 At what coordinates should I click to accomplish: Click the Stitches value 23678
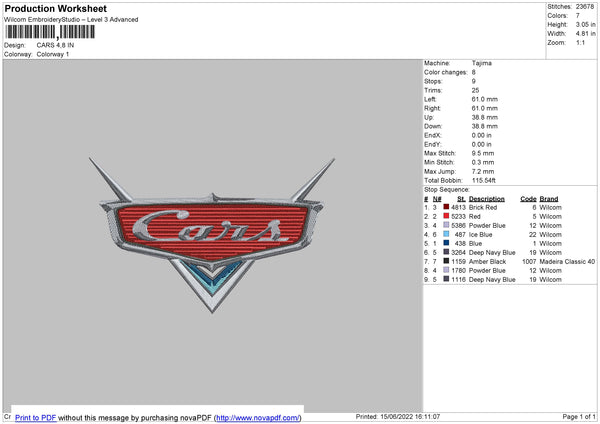coord(585,7)
